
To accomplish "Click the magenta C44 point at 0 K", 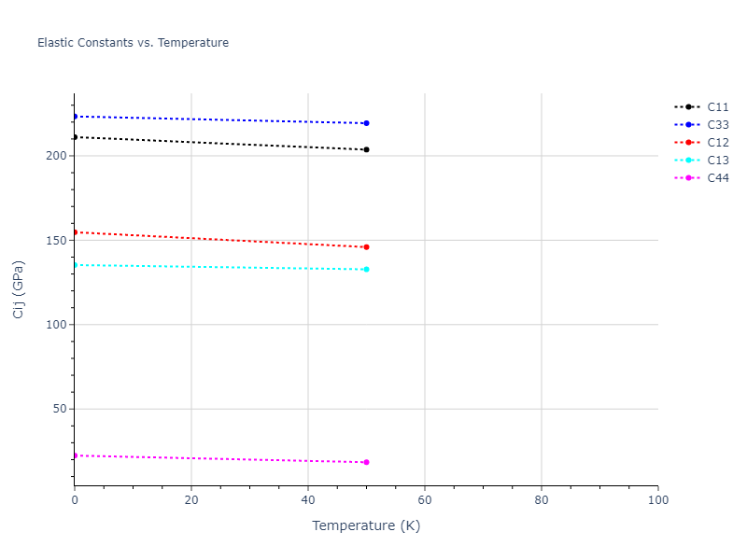I will tap(75, 455).
